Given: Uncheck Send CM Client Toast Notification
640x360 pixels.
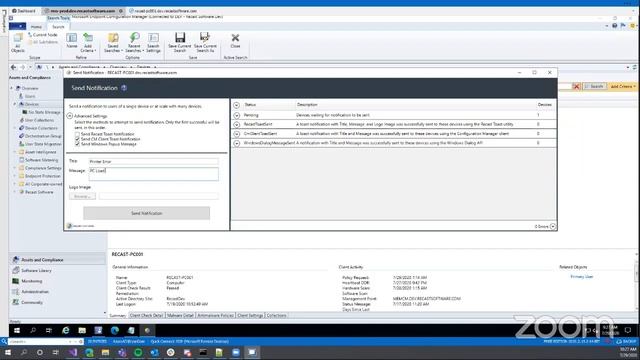Looking at the screenshot, I should point(77,139).
